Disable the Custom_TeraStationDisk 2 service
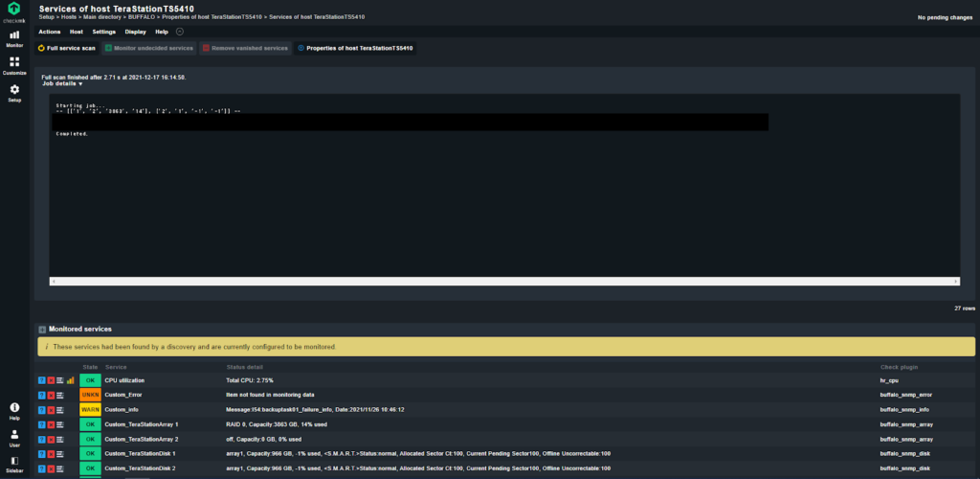The image size is (980, 479). point(52,468)
